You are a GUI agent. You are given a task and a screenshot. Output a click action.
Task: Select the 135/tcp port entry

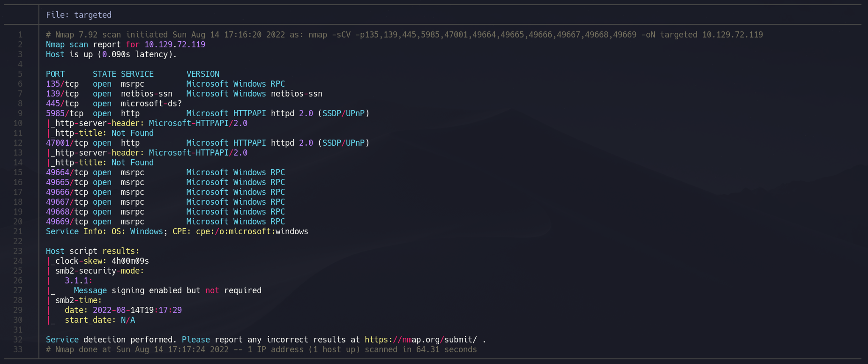pos(62,84)
